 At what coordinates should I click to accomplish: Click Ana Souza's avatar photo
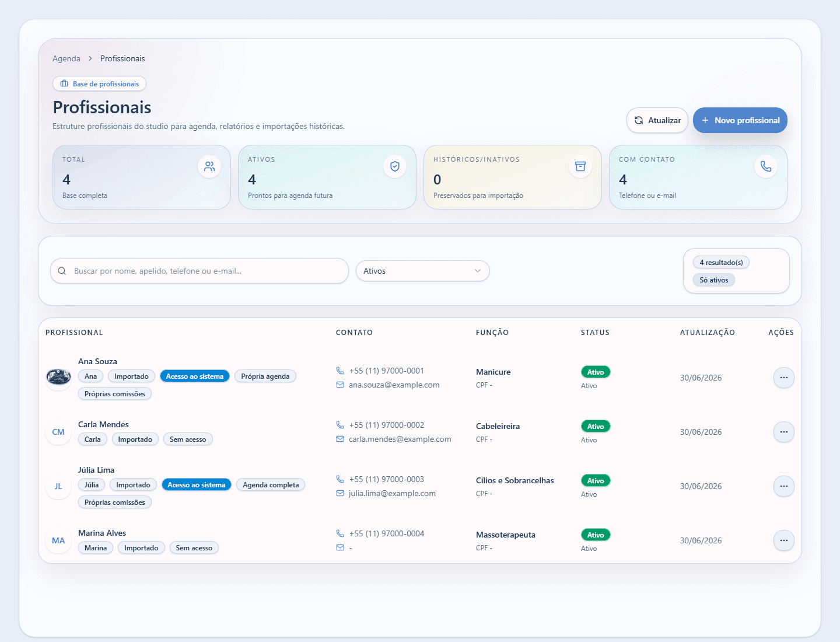[x=58, y=378]
